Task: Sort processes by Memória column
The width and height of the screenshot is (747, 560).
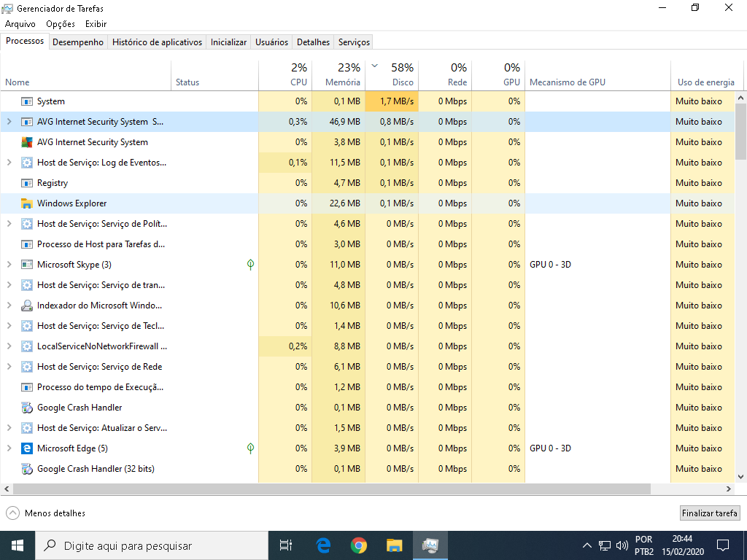Action: [x=338, y=75]
